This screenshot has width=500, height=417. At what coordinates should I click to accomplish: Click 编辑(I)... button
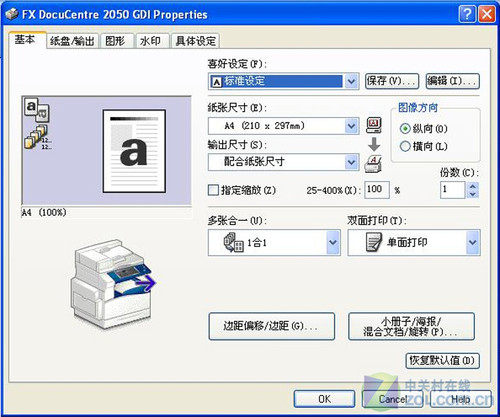pos(453,81)
